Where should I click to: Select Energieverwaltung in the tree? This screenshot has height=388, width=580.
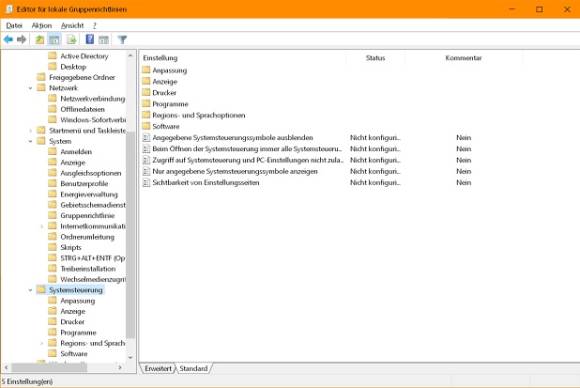click(89, 195)
